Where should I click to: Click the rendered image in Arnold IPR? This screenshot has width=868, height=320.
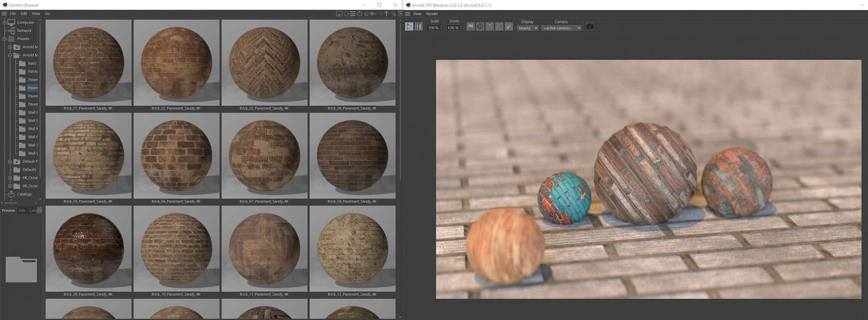(649, 179)
